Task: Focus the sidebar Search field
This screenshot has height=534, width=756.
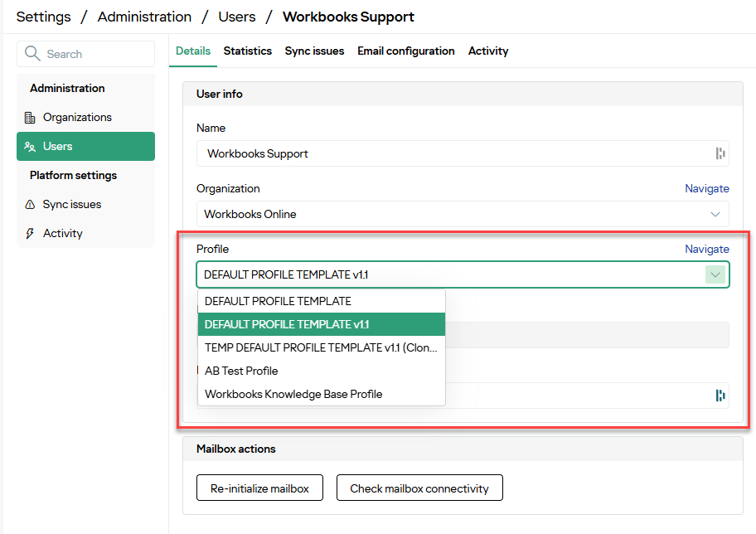Action: 85,54
